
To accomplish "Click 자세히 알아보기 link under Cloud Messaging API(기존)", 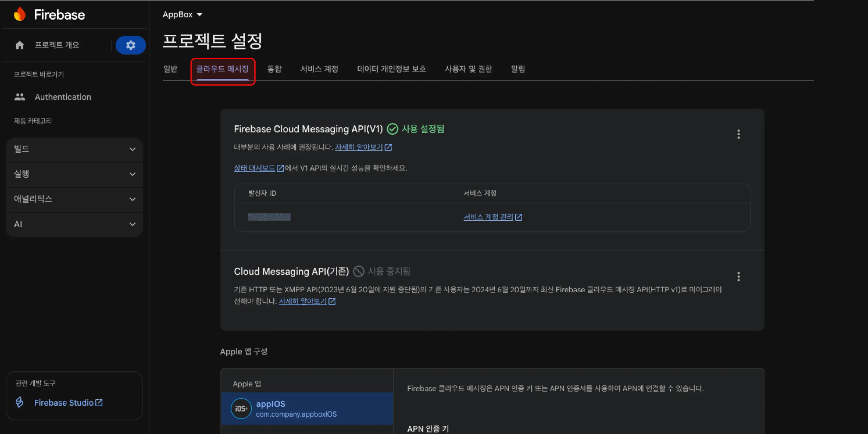I will (303, 301).
